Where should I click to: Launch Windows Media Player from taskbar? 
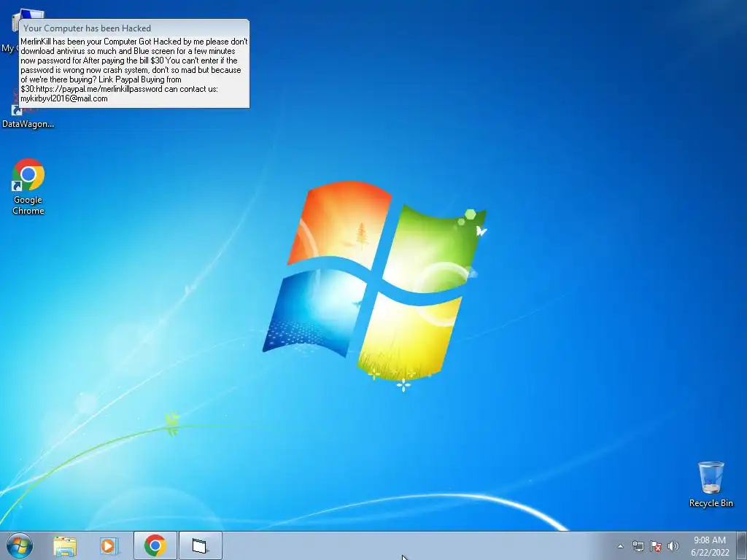pyautogui.click(x=109, y=546)
